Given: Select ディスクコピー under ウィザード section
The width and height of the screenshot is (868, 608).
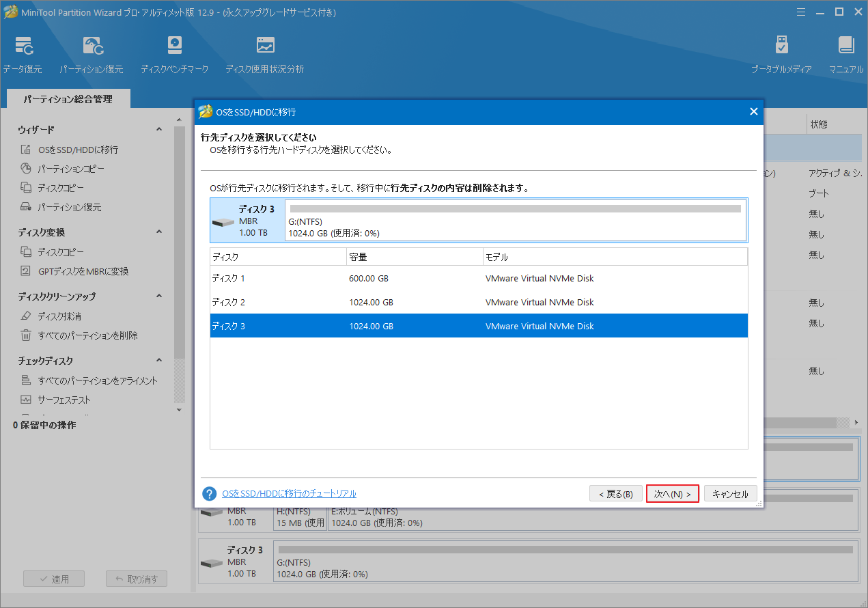Looking at the screenshot, I should pyautogui.click(x=53, y=188).
